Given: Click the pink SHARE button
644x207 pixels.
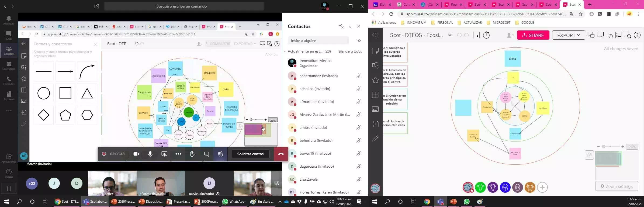Looking at the screenshot, I should point(533,35).
